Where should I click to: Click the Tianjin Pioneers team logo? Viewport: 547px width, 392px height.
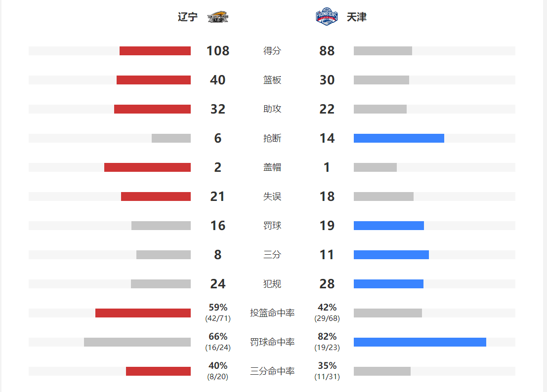327,16
